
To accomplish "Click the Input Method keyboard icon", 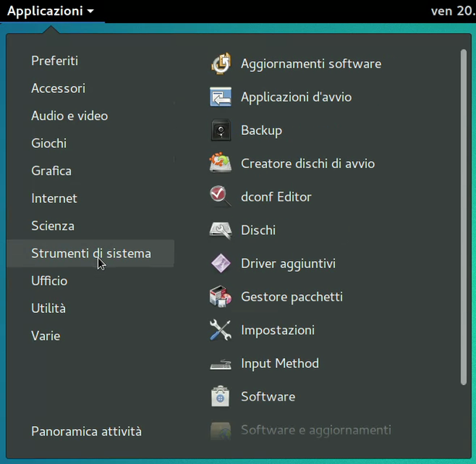I will pyautogui.click(x=221, y=363).
